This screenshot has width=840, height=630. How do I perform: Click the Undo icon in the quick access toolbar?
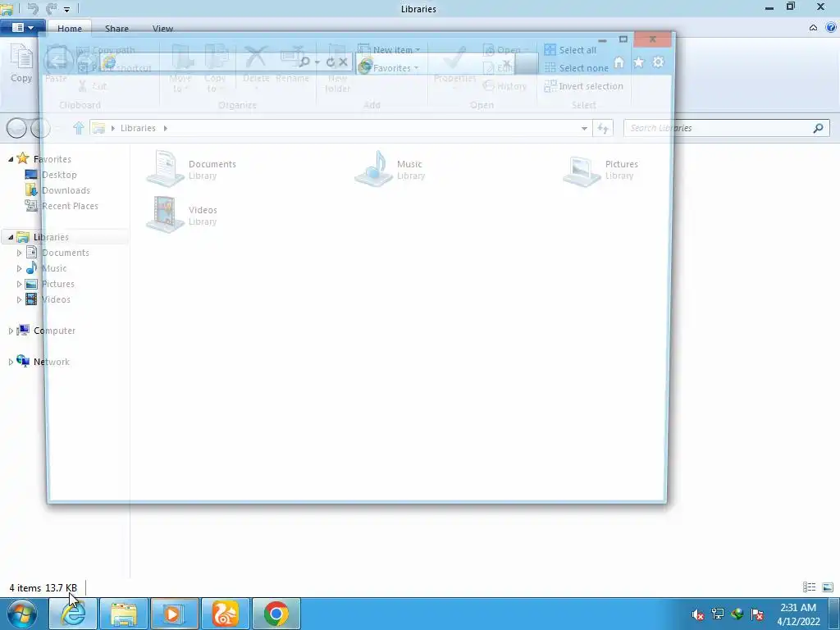(x=33, y=8)
